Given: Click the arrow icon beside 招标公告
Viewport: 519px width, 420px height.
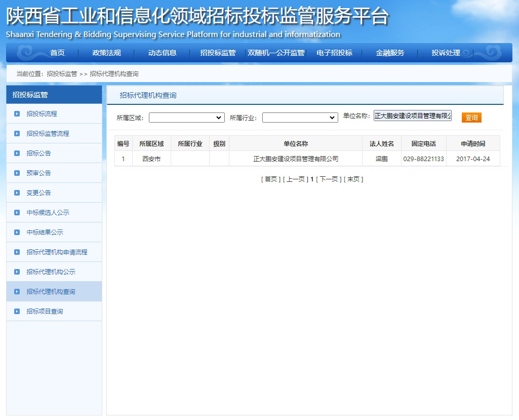Looking at the screenshot, I should 17,153.
